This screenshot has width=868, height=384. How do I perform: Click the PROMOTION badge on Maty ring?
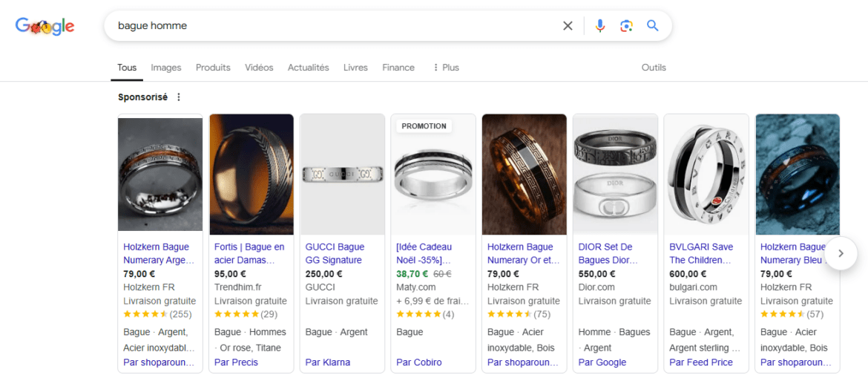pyautogui.click(x=424, y=126)
